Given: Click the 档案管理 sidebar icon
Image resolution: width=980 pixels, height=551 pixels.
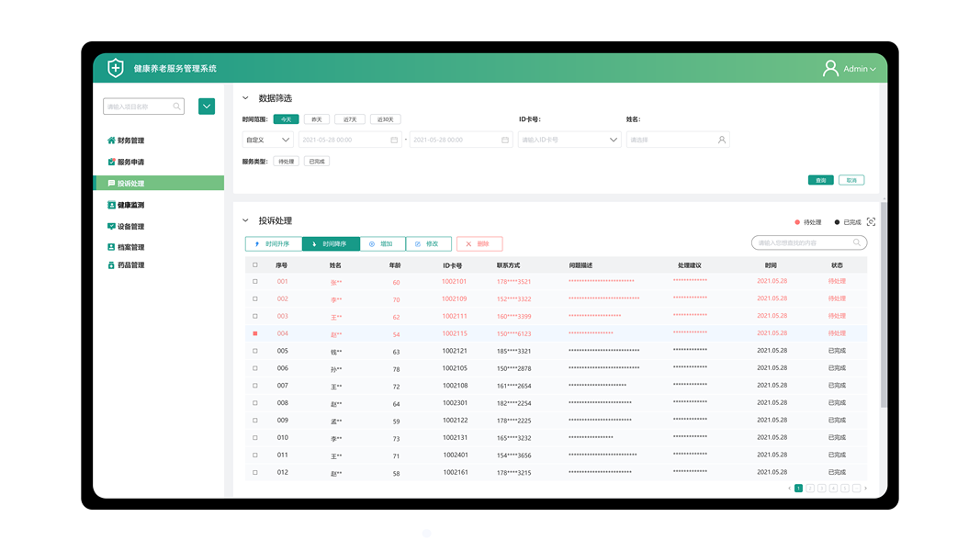Looking at the screenshot, I should pos(111,247).
